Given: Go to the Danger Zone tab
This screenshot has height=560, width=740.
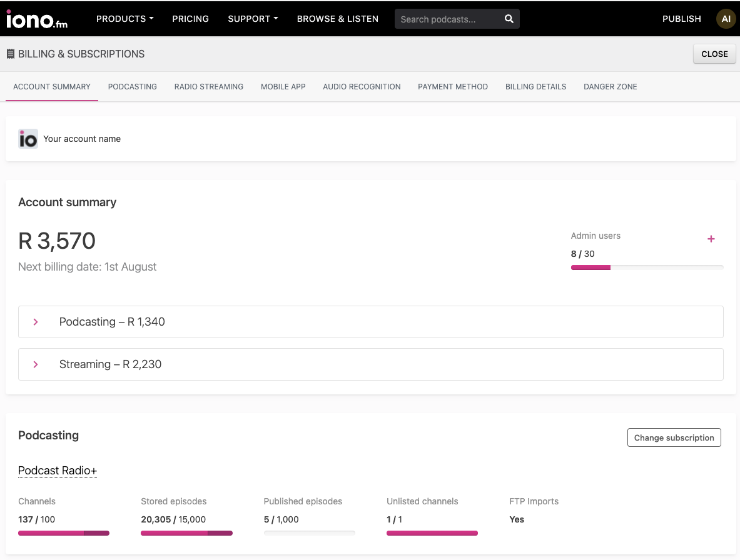Looking at the screenshot, I should point(611,87).
